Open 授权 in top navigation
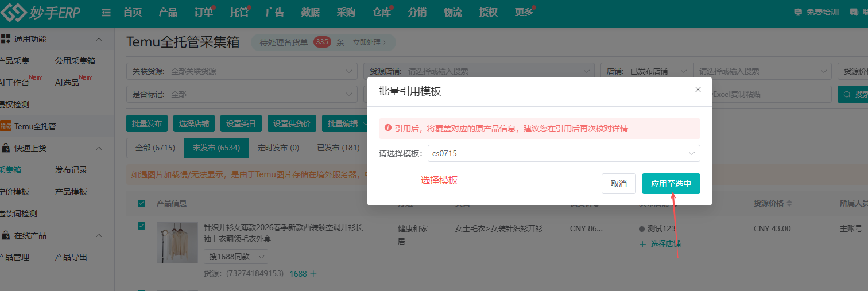Viewport: 868px width, 291px height. (489, 13)
